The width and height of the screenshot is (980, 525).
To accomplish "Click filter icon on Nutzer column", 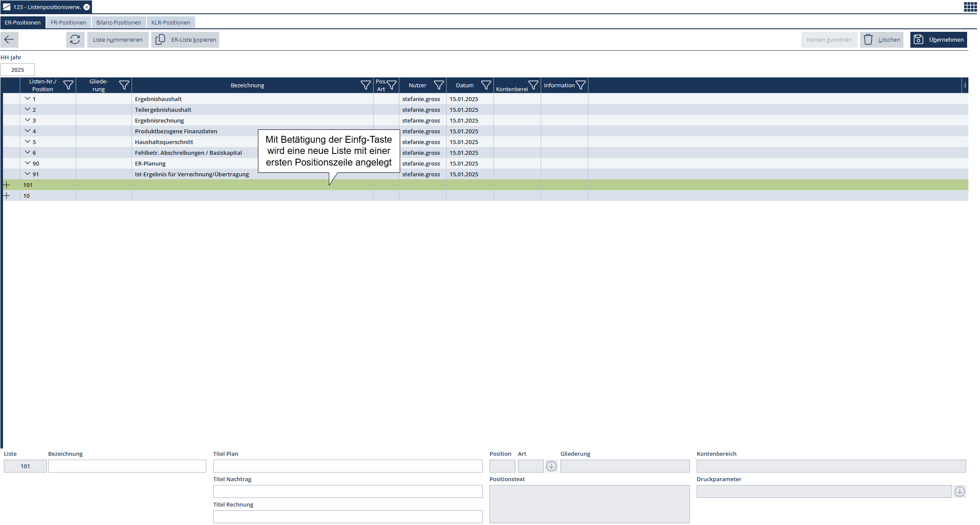I will [x=438, y=85].
